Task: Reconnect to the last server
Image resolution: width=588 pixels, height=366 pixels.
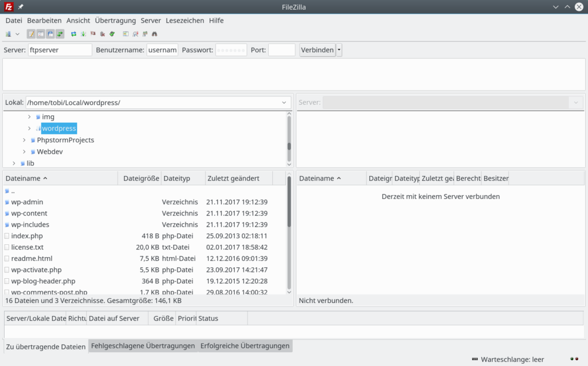Action: pyautogui.click(x=112, y=34)
